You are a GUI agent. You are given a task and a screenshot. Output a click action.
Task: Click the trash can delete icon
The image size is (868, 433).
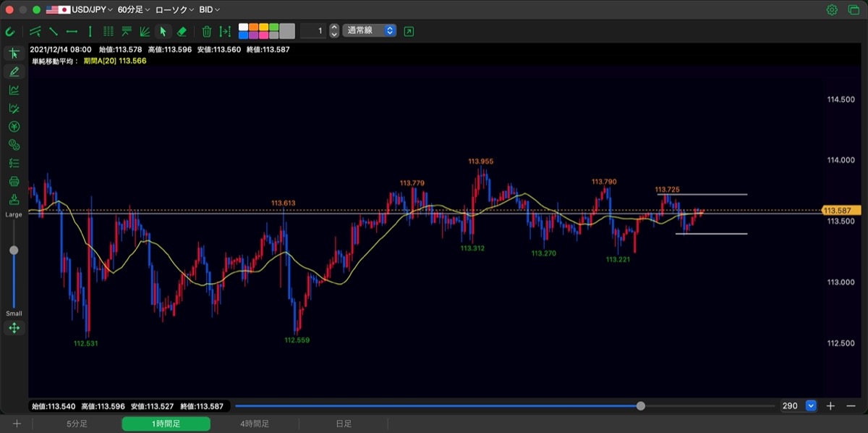tap(207, 31)
